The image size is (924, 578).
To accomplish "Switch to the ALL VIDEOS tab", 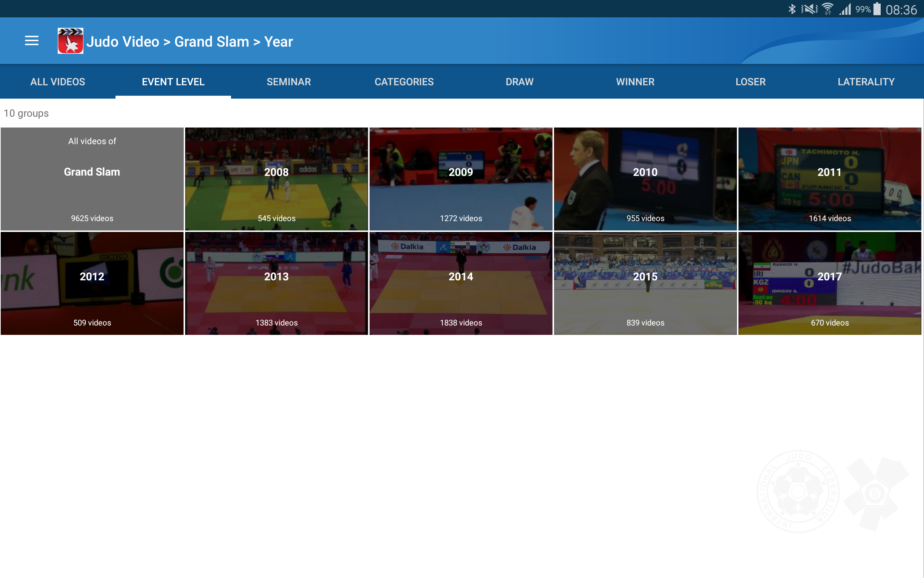I will pos(58,81).
